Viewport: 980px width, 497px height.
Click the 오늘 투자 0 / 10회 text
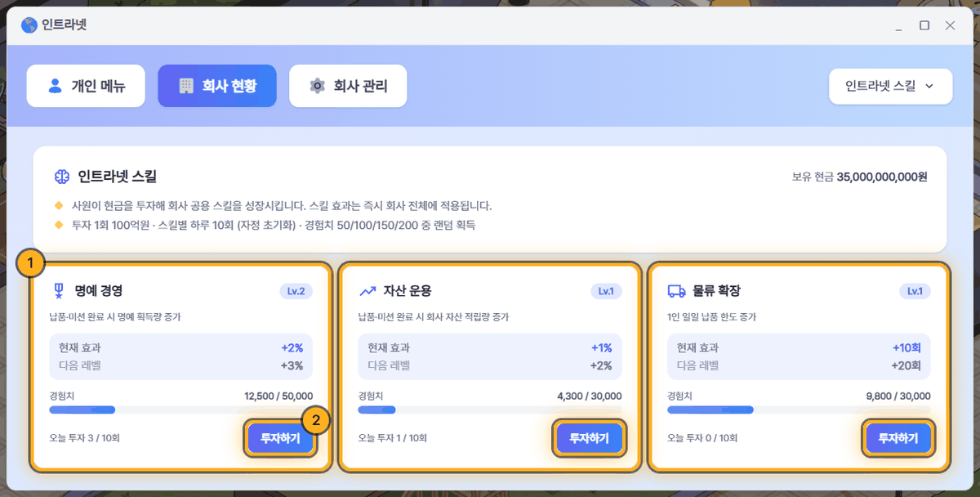tap(702, 438)
